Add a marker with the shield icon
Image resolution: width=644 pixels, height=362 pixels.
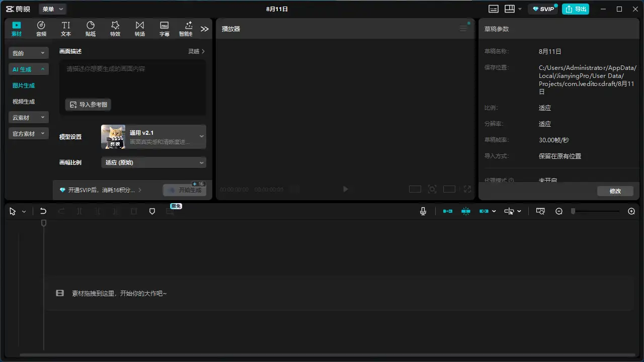[x=152, y=212]
